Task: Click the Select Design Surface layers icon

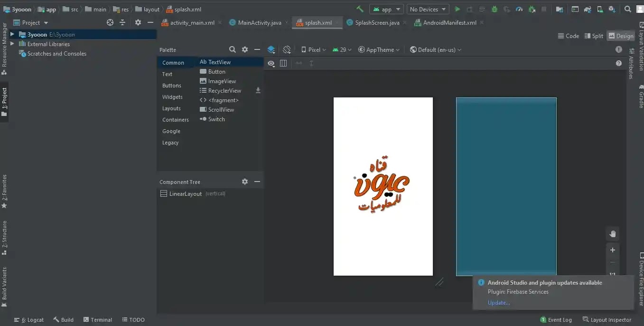Action: [x=271, y=49]
